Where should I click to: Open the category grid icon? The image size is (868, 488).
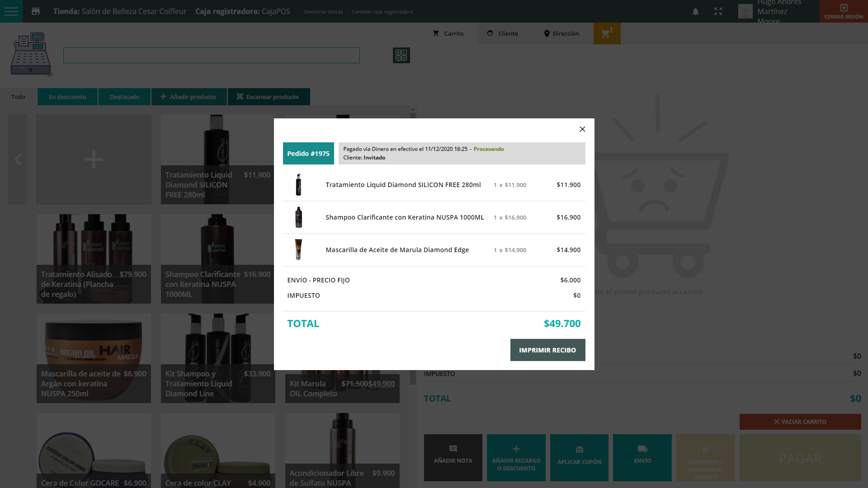pos(401,55)
